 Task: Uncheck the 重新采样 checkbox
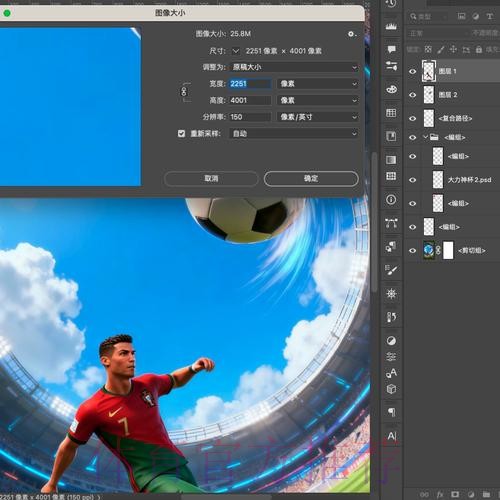181,134
